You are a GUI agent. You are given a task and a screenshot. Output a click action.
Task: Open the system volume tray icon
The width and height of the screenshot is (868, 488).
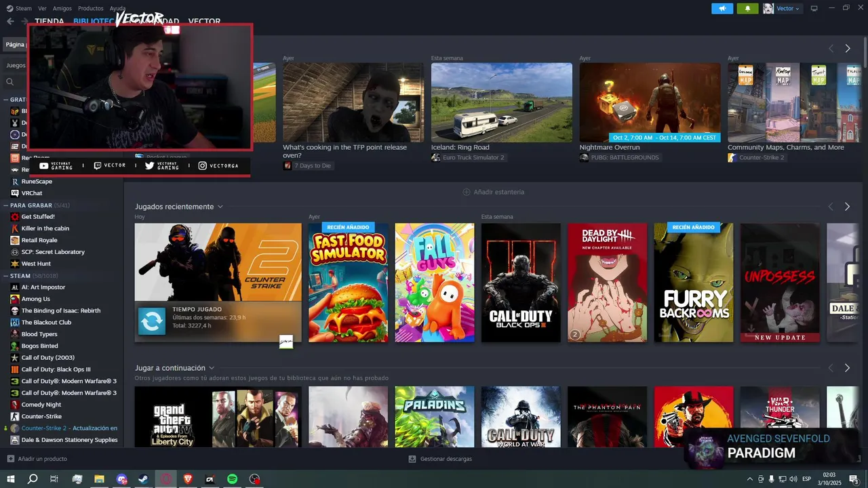click(794, 479)
